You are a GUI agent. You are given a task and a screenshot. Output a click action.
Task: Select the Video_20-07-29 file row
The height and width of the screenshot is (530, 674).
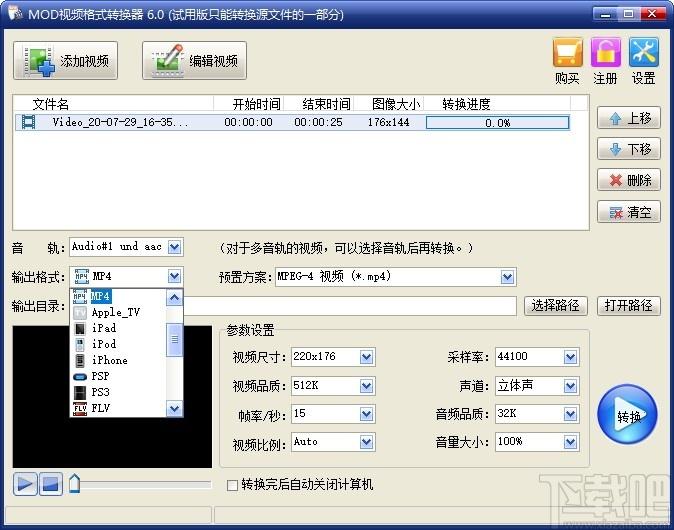point(120,123)
